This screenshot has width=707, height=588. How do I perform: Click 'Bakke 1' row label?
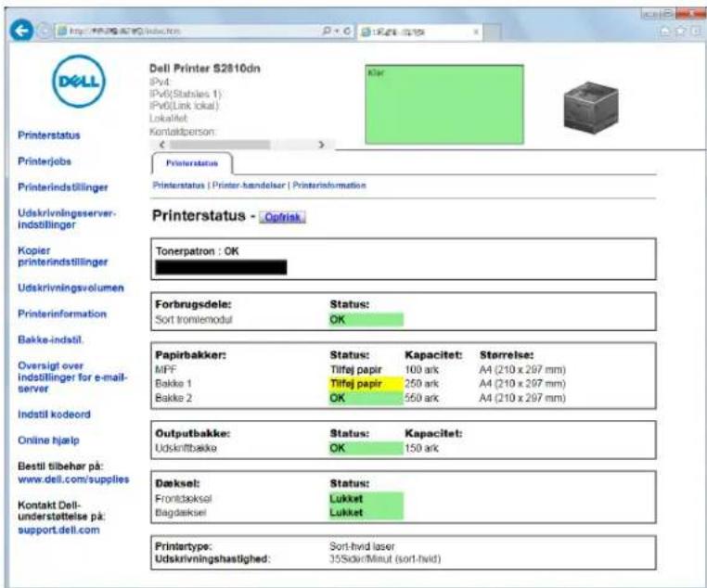tap(174, 384)
